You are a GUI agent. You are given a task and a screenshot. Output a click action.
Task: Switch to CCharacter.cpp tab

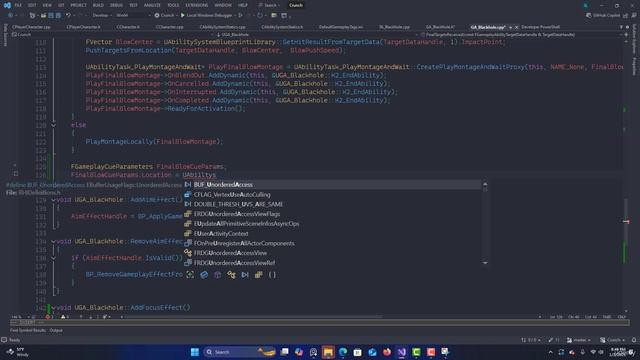tap(169, 27)
